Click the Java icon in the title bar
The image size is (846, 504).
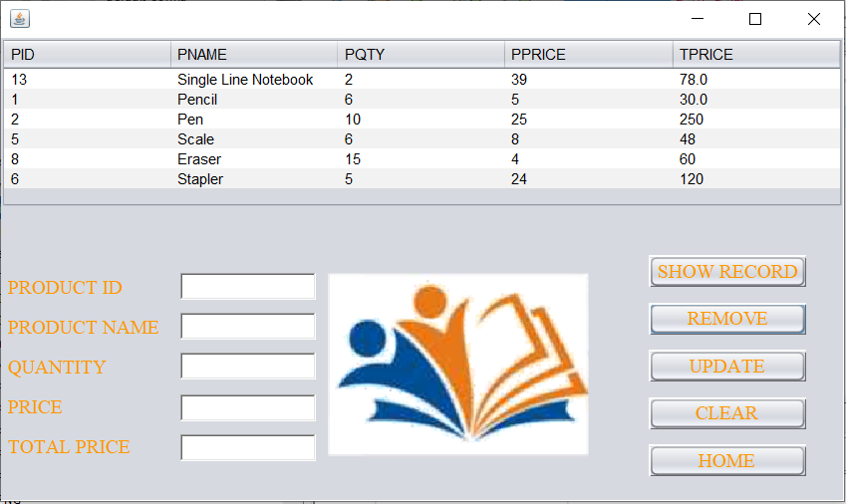click(19, 19)
